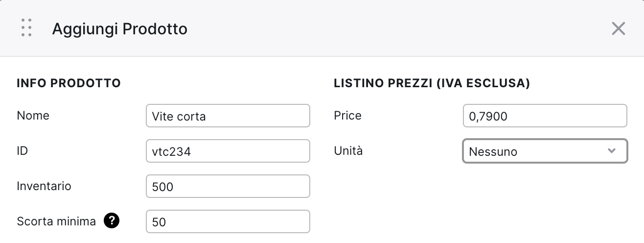This screenshot has width=644, height=243.
Task: Expand the Unità dropdown chevron arrow
Action: click(611, 151)
